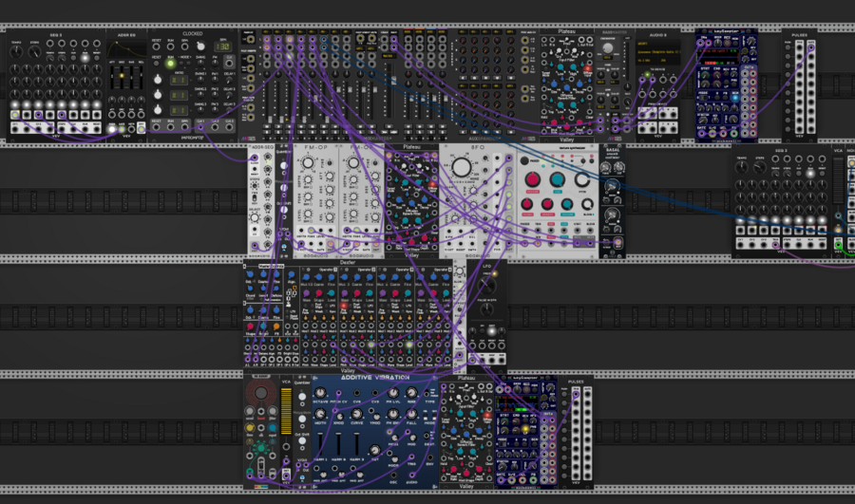Click the OSC output jack on Additive Vibration
Viewport: 855px width, 504px height.
coord(393,475)
